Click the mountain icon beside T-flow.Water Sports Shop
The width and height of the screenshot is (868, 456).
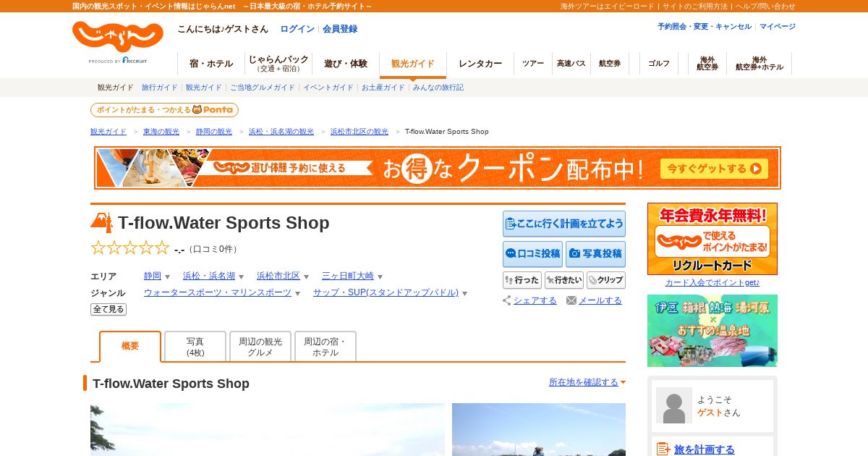(x=101, y=222)
